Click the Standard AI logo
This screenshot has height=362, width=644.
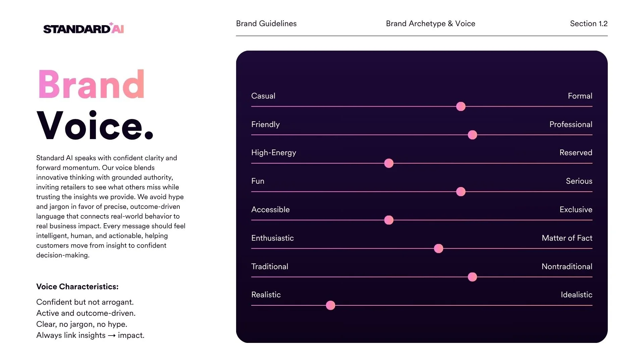click(84, 28)
